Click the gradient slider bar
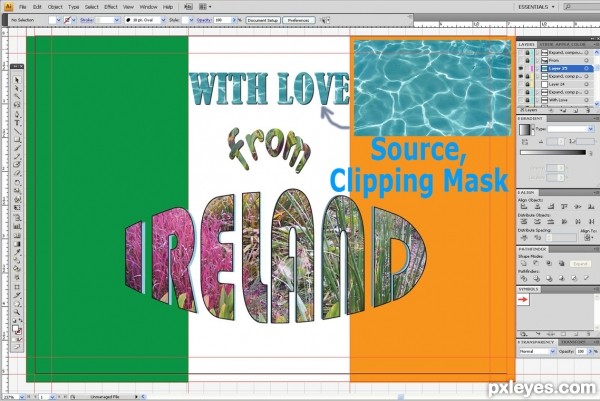 point(553,152)
